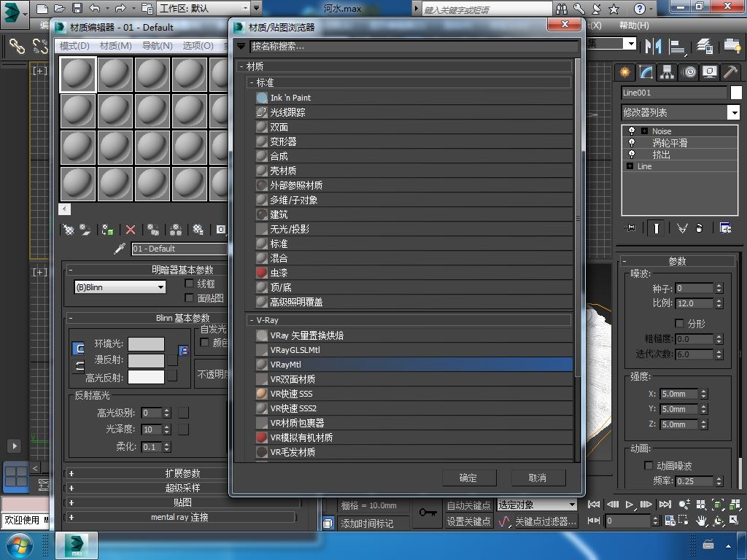Open the 材质(M) menu
This screenshot has width=747, height=560.
pyautogui.click(x=116, y=46)
